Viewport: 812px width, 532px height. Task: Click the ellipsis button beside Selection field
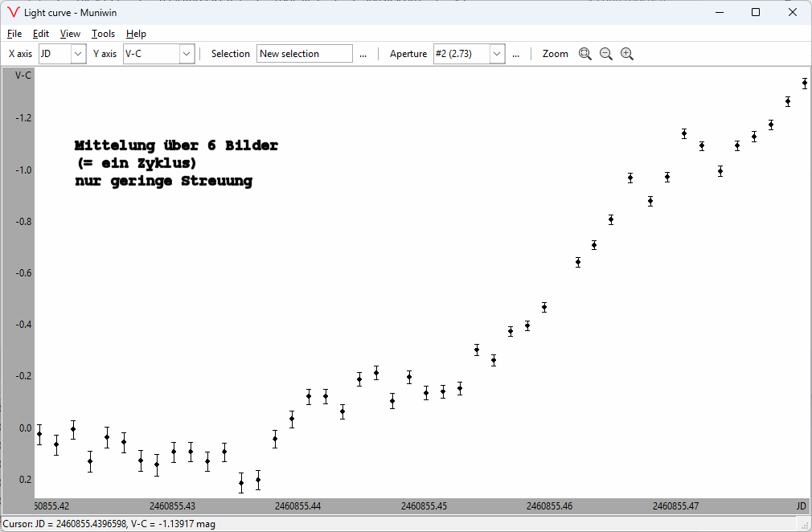point(363,54)
